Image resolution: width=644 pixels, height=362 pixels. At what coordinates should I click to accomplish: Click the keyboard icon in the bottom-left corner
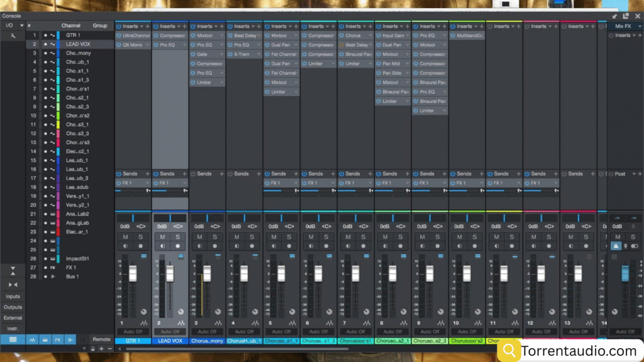[13, 339]
